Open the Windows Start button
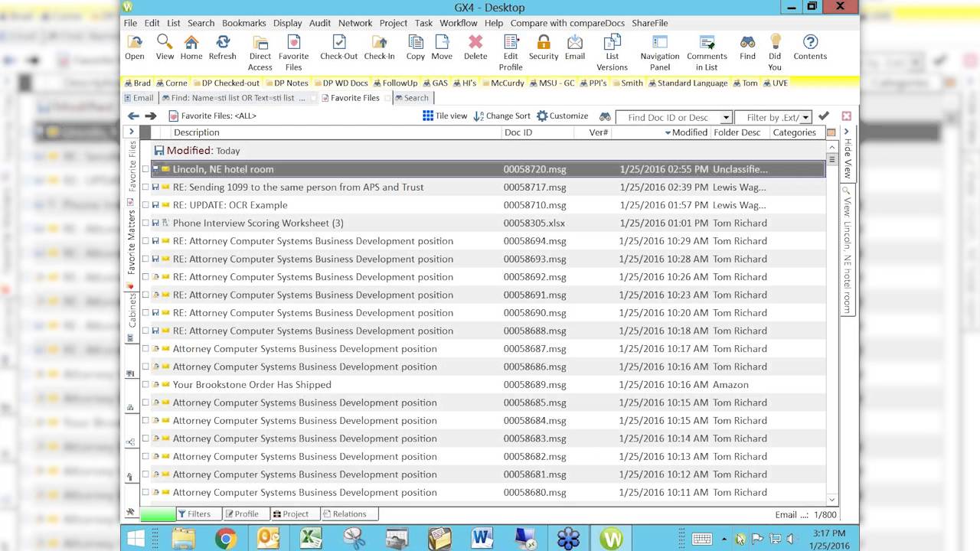The image size is (980, 551). (x=136, y=539)
